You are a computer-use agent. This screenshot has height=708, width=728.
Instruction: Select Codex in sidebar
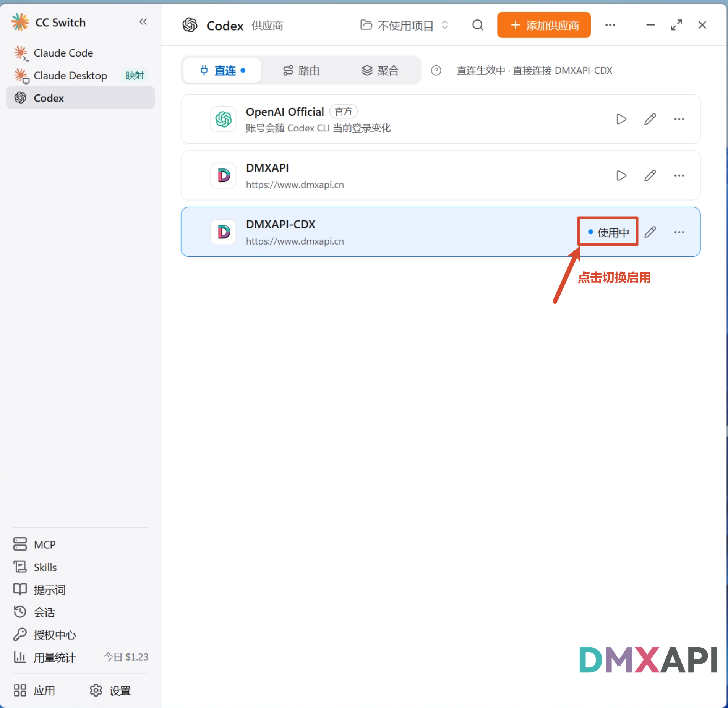(x=80, y=98)
